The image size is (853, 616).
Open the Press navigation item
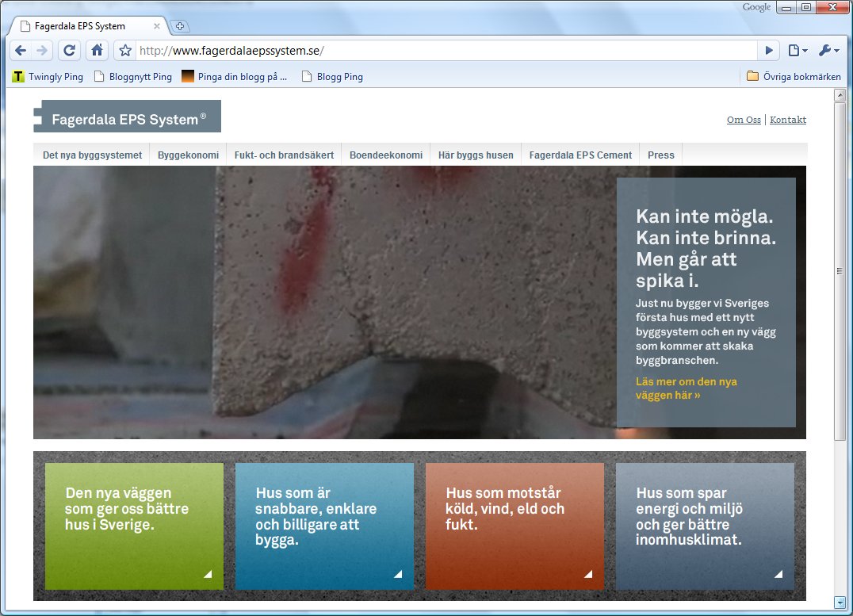[x=661, y=155]
